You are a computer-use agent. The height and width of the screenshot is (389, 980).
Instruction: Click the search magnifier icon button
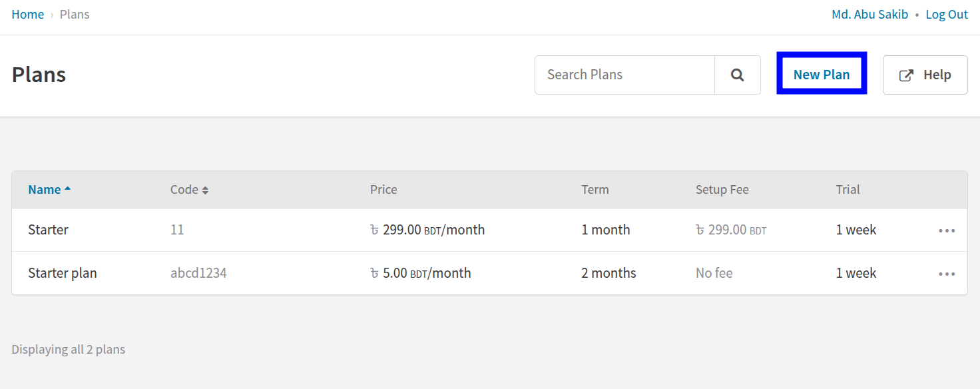coord(737,75)
